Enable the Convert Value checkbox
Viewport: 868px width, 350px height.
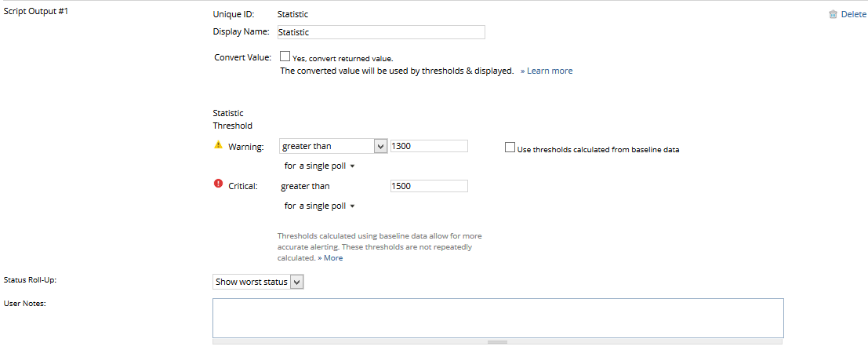click(285, 57)
